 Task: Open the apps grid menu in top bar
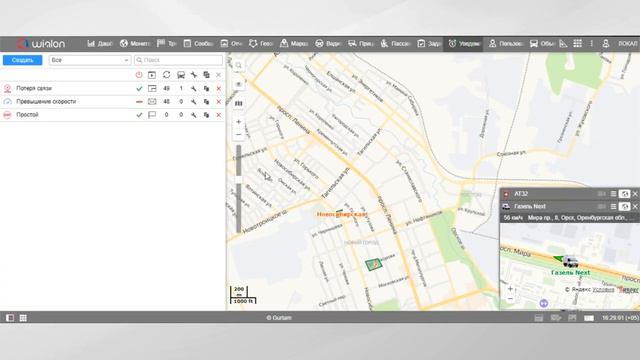pos(578,43)
